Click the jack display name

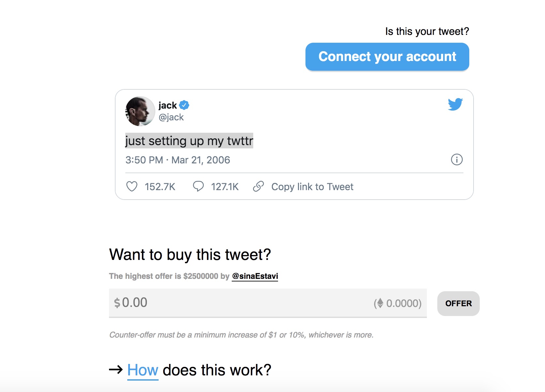(x=167, y=105)
